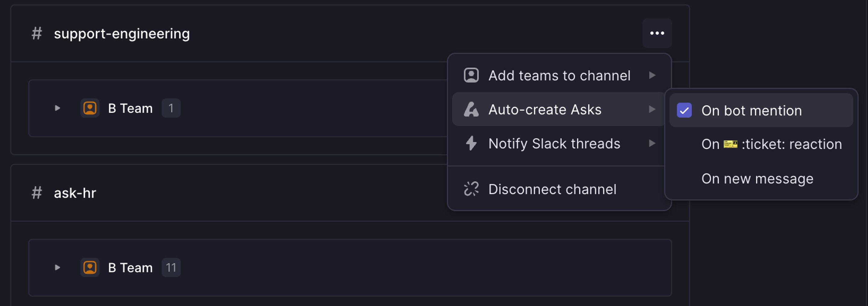
Task: Enable Asks creation on new message
Action: 757,178
